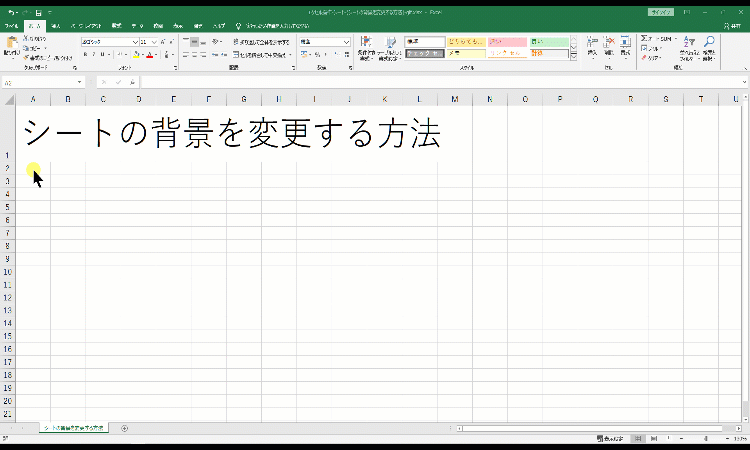Click the Sign in button
Viewport: 750px width, 450px height.
661,10
